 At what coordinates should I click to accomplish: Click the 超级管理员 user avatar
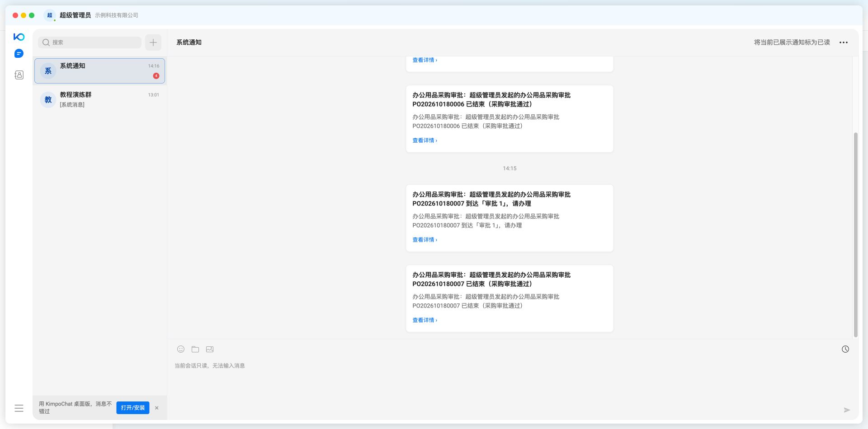tap(50, 15)
